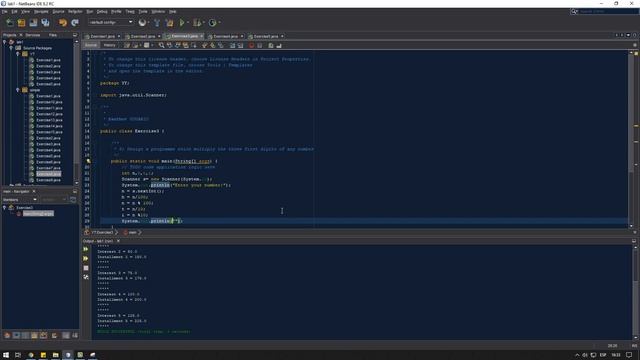Open the Windows Start menu
The width and height of the screenshot is (640, 360).
coord(6,355)
